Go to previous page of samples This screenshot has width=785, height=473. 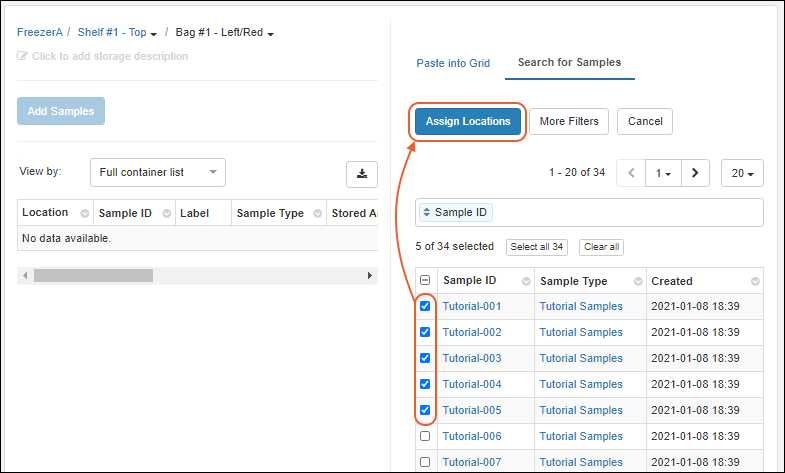pyautogui.click(x=630, y=173)
